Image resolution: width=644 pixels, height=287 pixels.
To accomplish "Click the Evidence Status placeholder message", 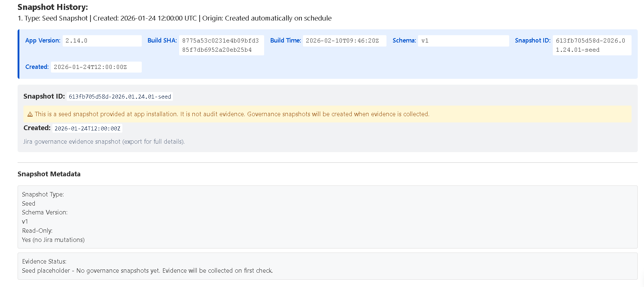I will [147, 271].
